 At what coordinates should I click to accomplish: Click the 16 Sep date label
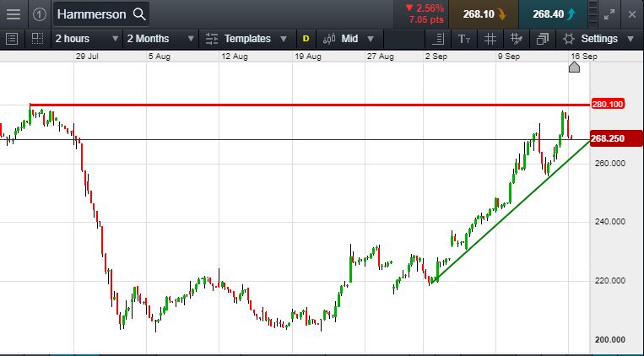[x=584, y=57]
